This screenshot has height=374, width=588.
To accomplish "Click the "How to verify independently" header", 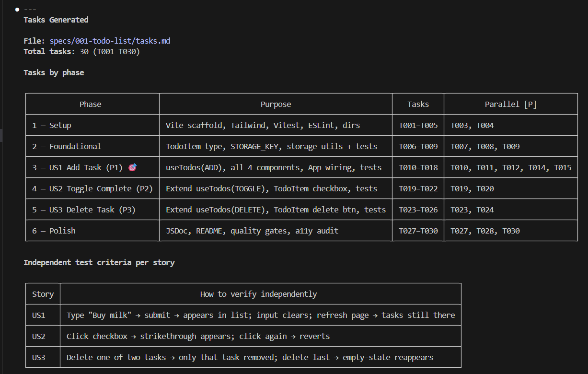I will point(258,294).
